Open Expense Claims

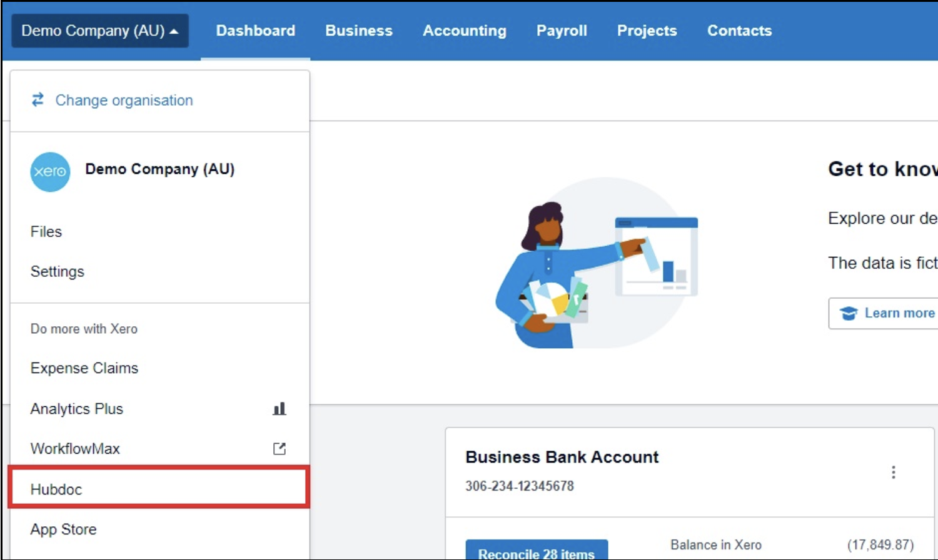click(84, 368)
